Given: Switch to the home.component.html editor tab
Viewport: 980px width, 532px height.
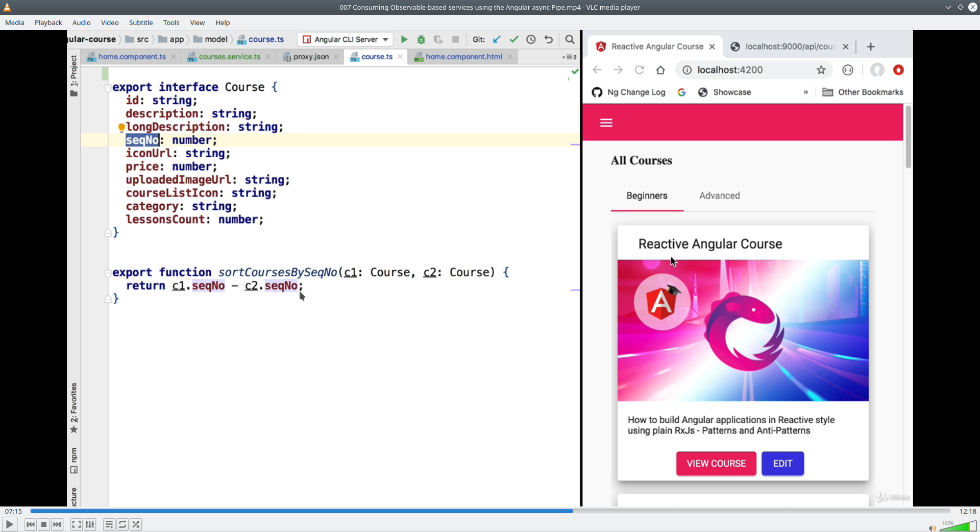Looking at the screenshot, I should point(463,57).
